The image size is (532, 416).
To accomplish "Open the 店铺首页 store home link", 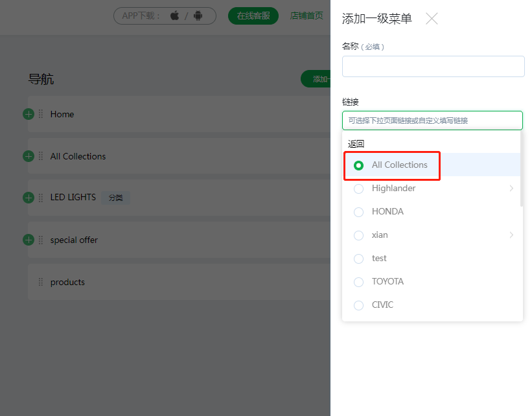I will pos(306,16).
